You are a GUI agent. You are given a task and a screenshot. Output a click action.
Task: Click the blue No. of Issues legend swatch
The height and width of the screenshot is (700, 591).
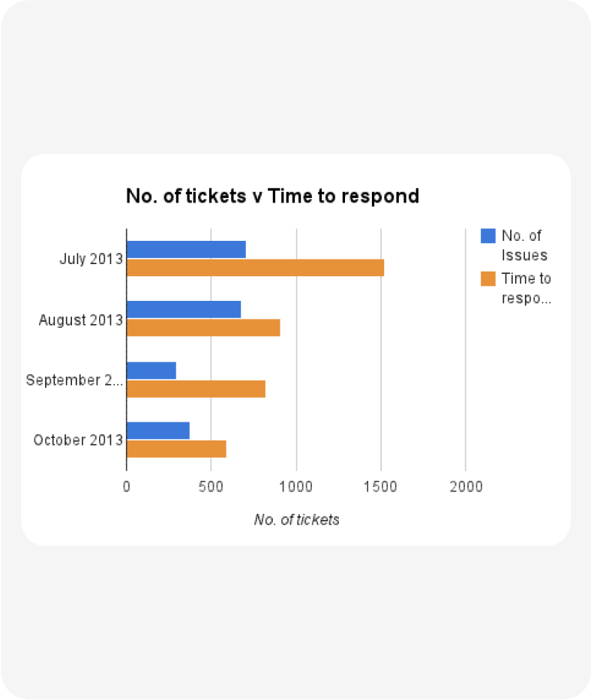point(487,236)
